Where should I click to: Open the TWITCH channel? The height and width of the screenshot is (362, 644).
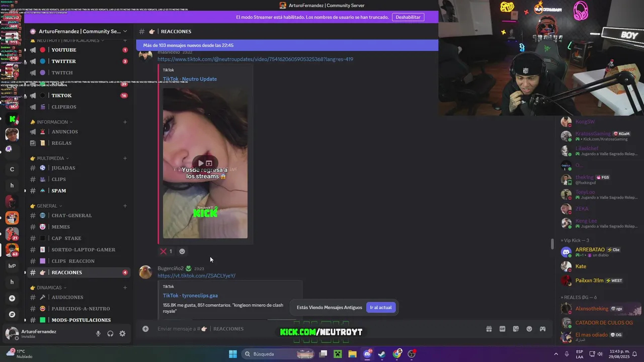coord(78,72)
